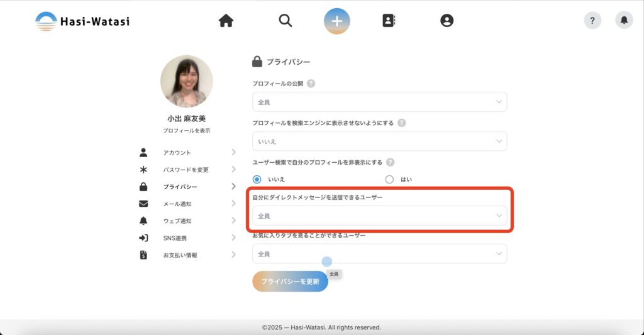Go to the home icon in top navigation

[x=226, y=21]
